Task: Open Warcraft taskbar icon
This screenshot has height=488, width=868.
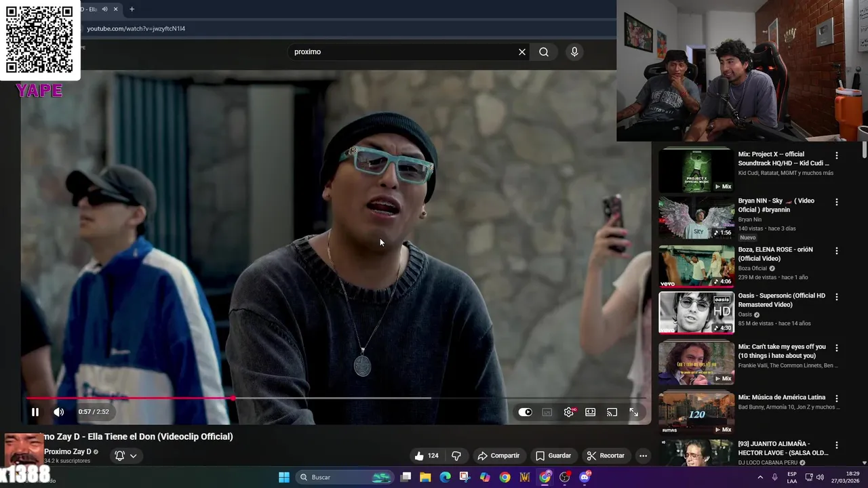Action: pos(524,477)
